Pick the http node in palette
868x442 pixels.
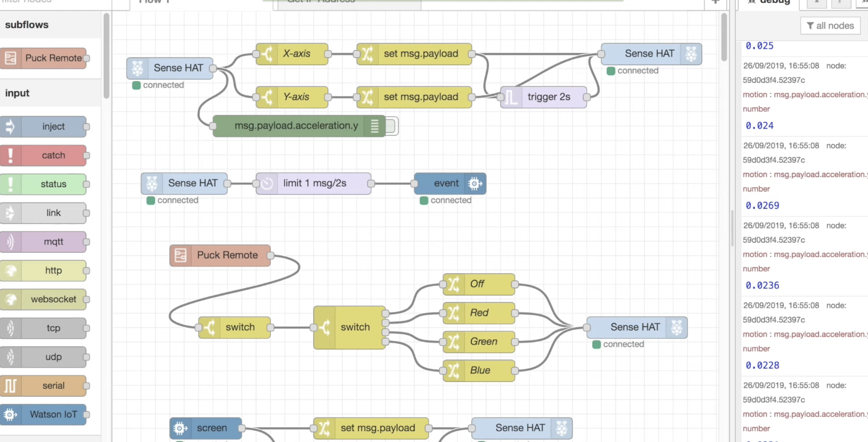43,271
